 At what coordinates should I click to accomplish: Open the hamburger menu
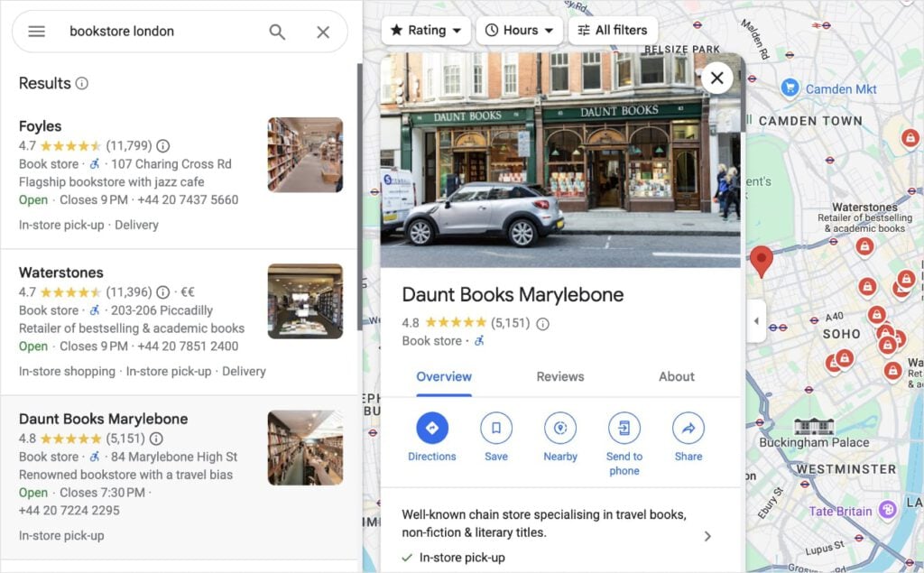(36, 32)
